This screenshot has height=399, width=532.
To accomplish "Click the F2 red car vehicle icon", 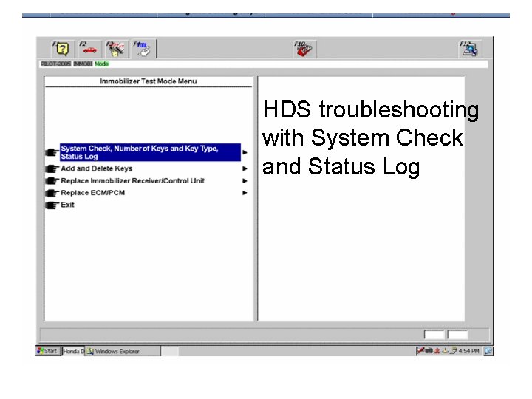I will click(x=89, y=50).
